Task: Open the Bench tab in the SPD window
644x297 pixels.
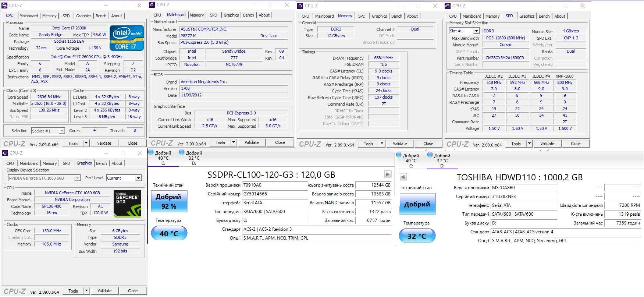Action: coord(544,16)
